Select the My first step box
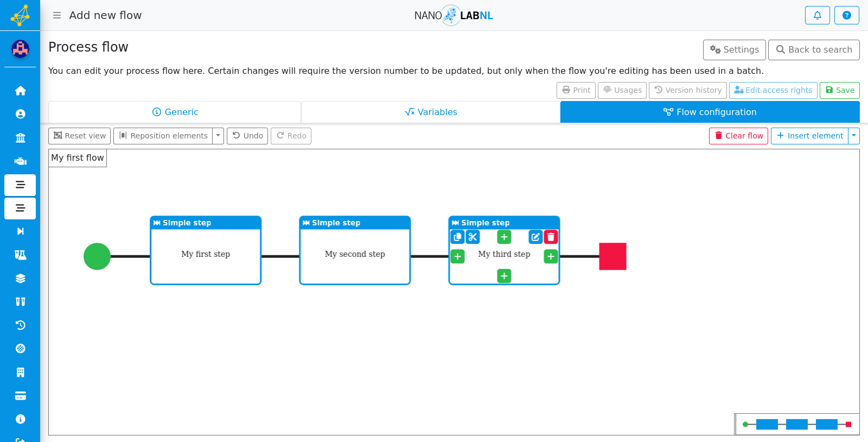The height and width of the screenshot is (442, 868). 206,250
